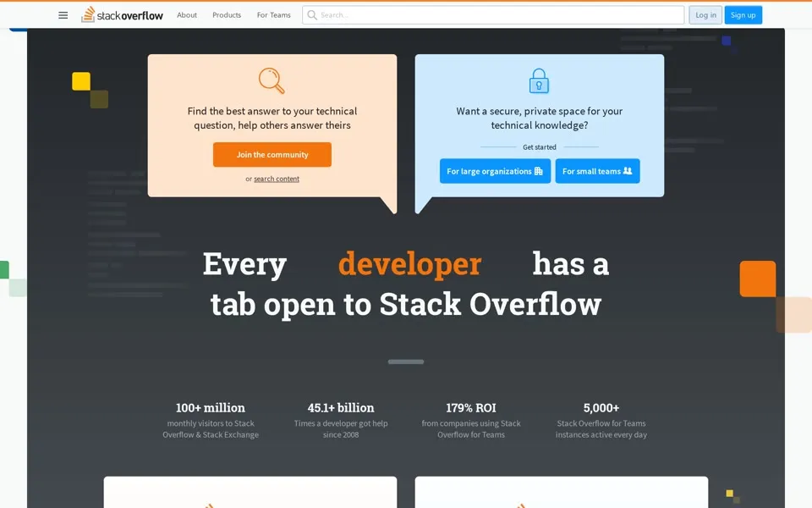The height and width of the screenshot is (508, 812).
Task: Click the search magnifier icon in the search bar
Action: tap(312, 15)
